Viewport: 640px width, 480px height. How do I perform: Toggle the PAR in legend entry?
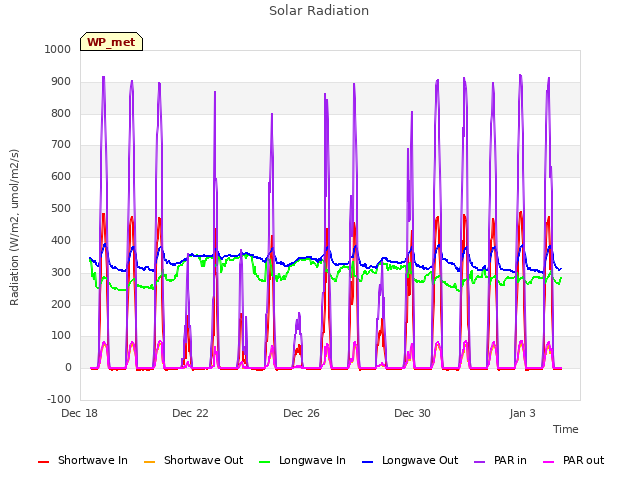click(x=500, y=460)
